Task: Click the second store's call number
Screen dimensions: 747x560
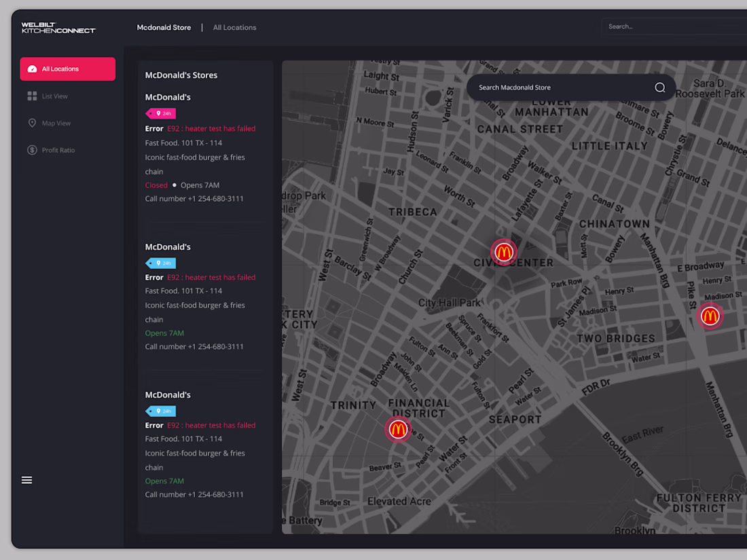Action: coord(194,347)
